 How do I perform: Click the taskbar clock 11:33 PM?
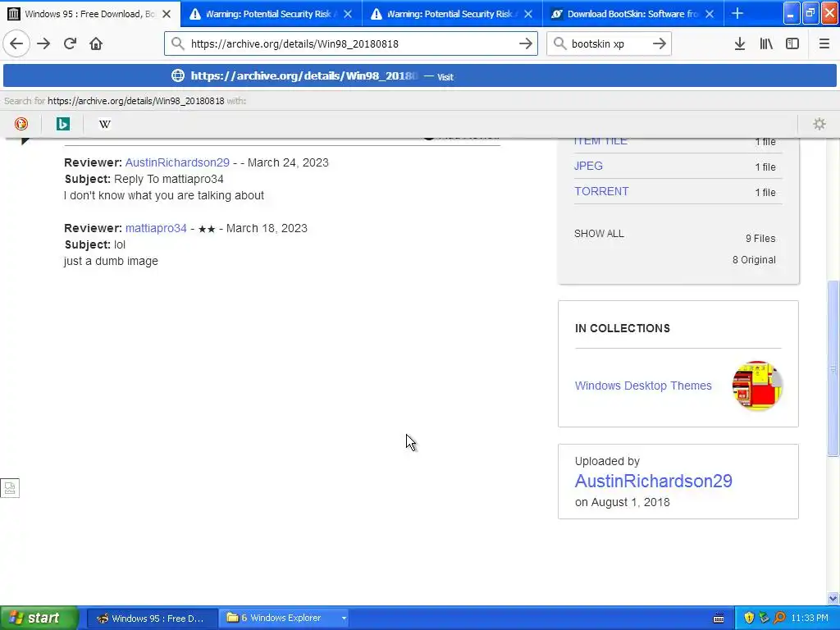810,619
